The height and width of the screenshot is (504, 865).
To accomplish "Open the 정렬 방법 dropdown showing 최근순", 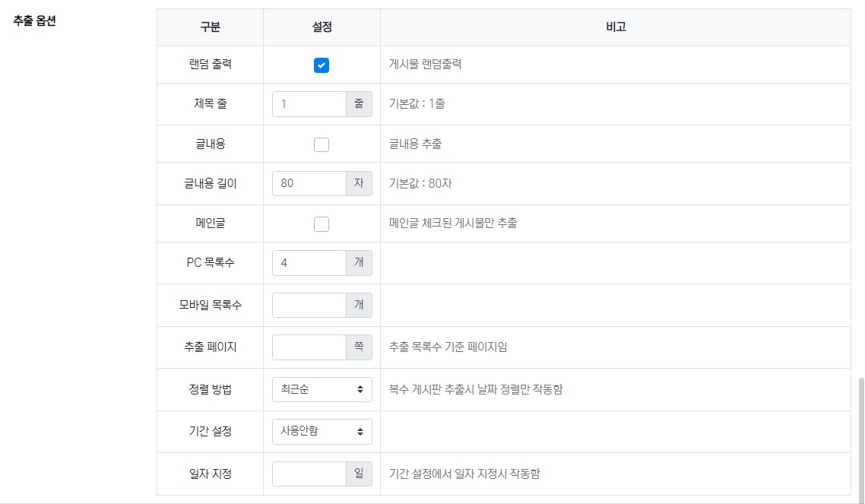I will point(322,390).
